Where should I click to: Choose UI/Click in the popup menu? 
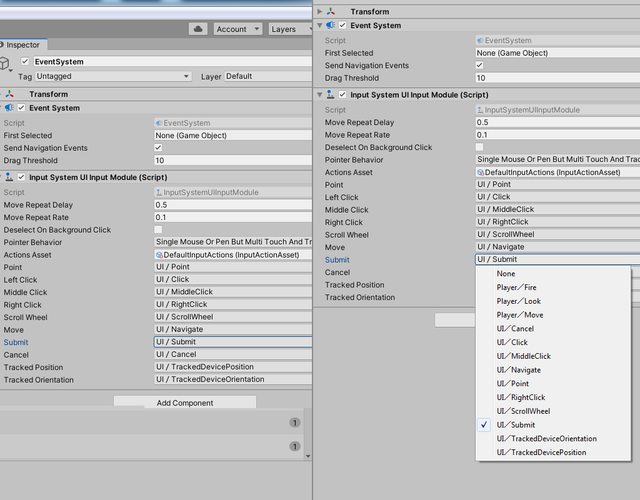553,342
